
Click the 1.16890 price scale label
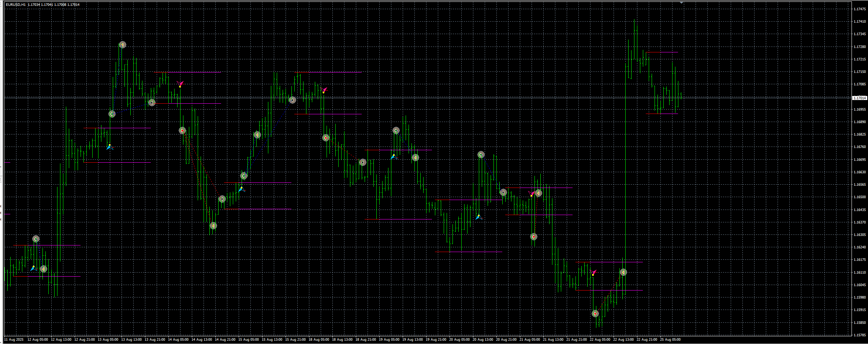coord(860,122)
